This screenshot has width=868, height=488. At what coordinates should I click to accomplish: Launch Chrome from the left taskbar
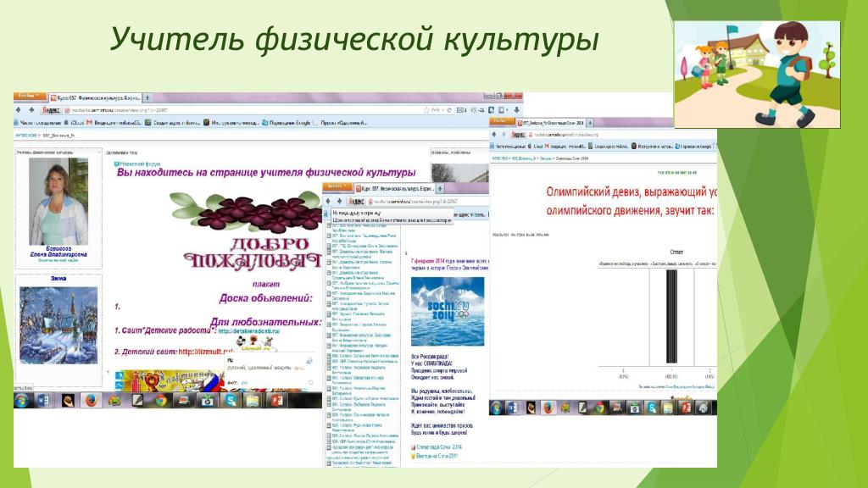160,400
